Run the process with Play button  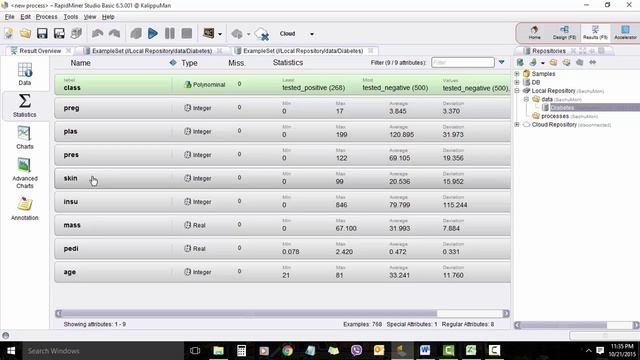tap(153, 33)
